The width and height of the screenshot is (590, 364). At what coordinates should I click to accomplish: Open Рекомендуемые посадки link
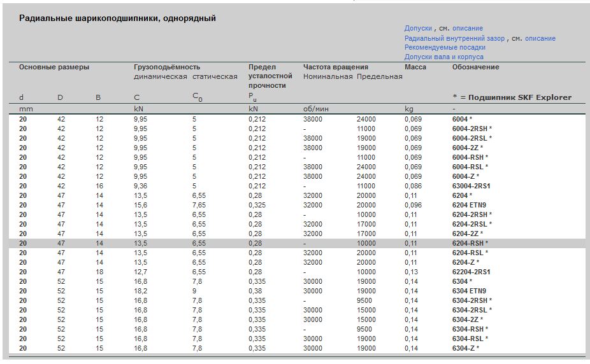point(444,48)
